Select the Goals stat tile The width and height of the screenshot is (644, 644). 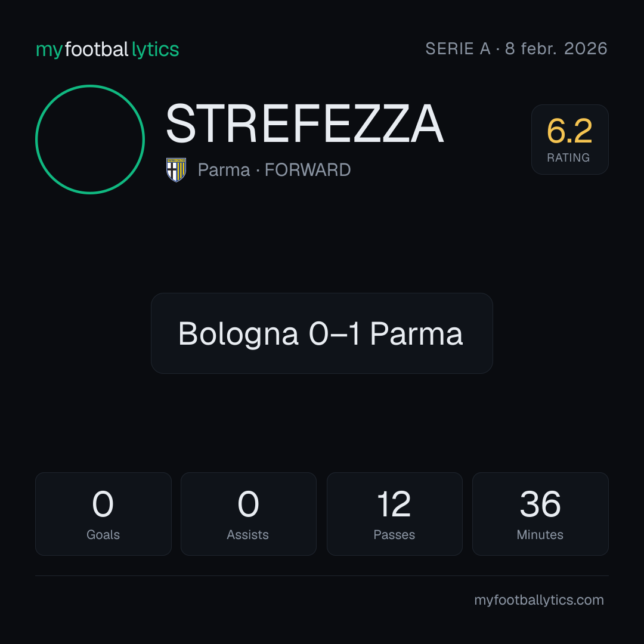pyautogui.click(x=103, y=514)
